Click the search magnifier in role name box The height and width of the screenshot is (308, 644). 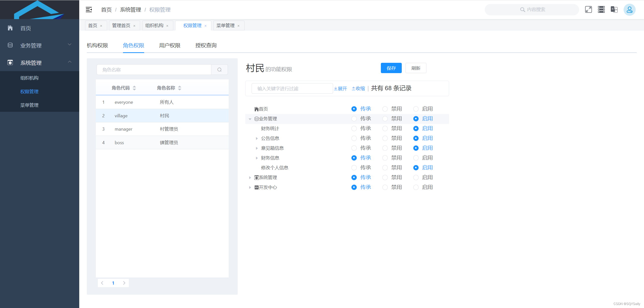pos(219,70)
